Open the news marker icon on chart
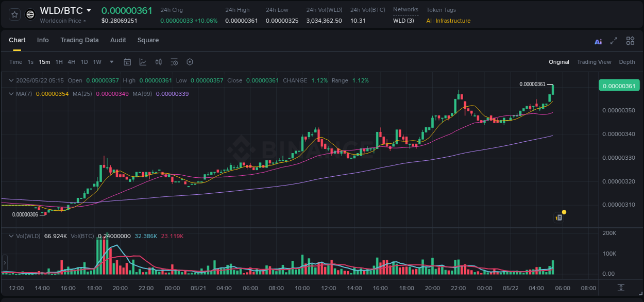This screenshot has width=644, height=302. click(x=559, y=217)
